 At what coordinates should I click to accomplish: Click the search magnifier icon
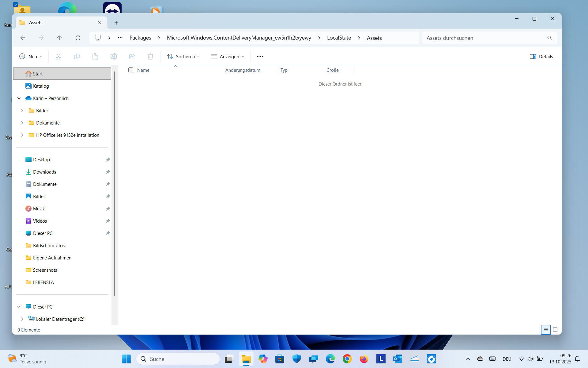pyautogui.click(x=549, y=38)
